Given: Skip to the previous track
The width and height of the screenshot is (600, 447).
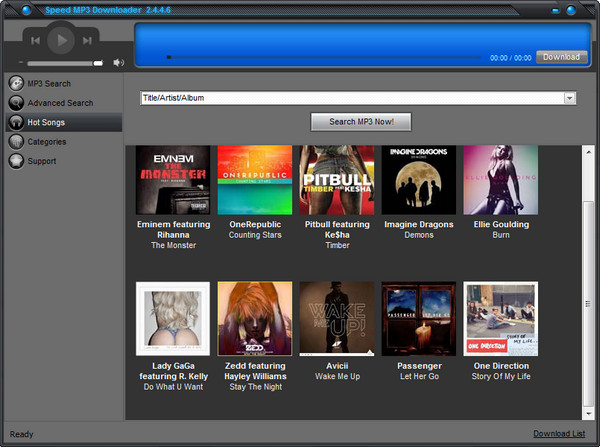Looking at the screenshot, I should 36,41.
